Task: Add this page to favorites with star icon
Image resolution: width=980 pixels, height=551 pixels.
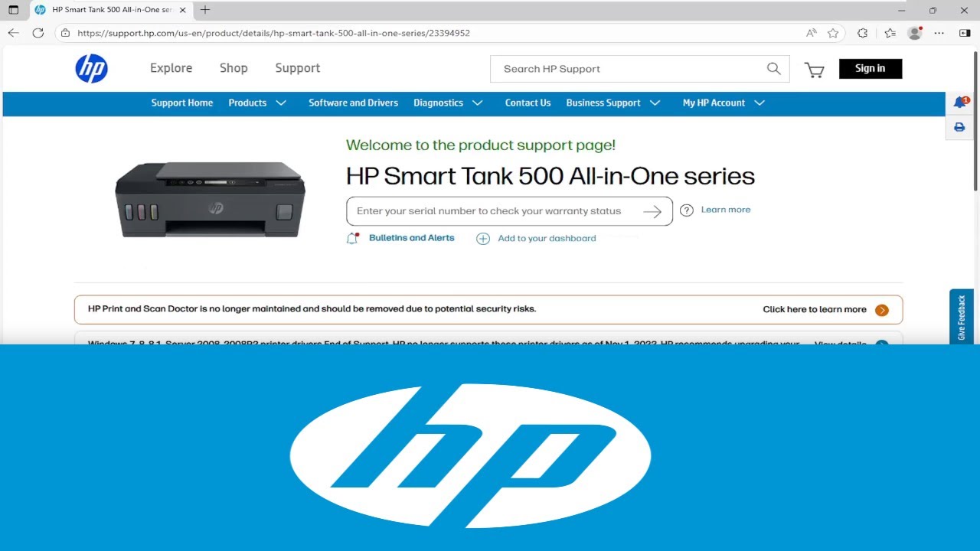Action: (x=833, y=33)
